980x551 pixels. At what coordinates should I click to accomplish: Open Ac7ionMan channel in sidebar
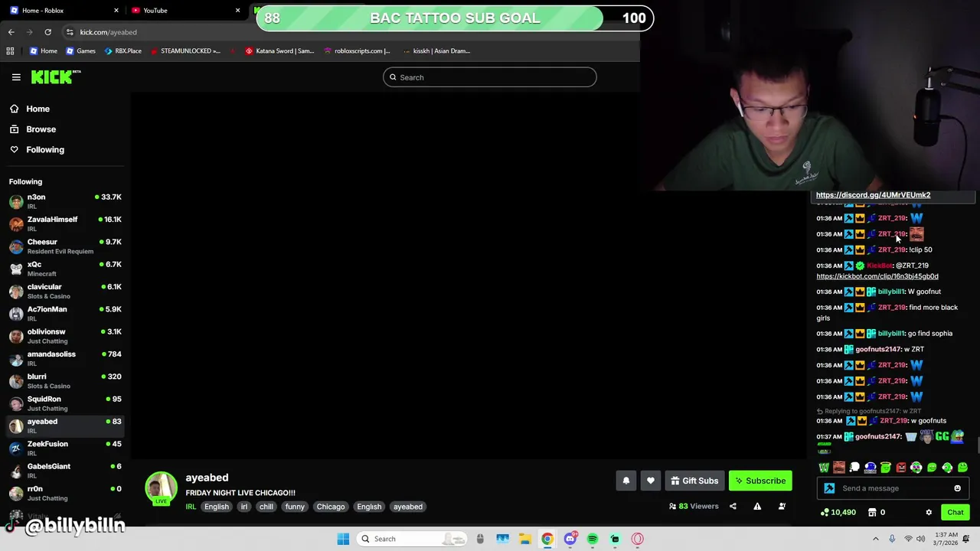(x=65, y=313)
